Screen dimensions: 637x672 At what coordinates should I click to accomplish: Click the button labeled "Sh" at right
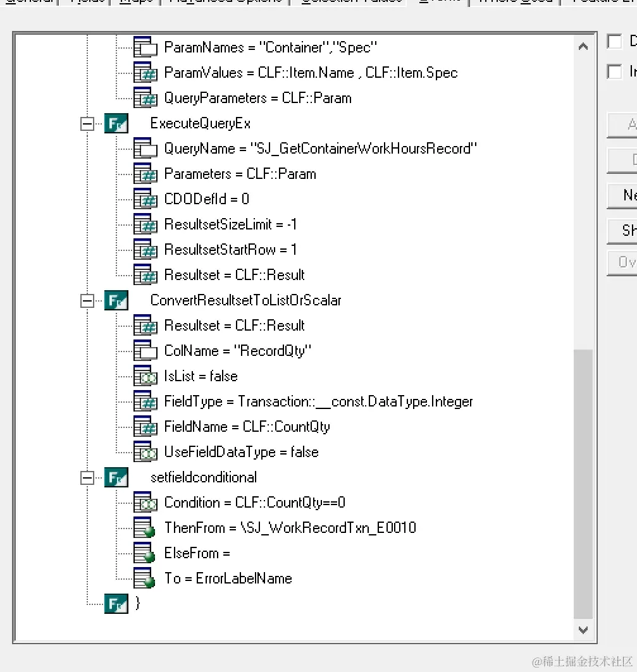(x=622, y=231)
